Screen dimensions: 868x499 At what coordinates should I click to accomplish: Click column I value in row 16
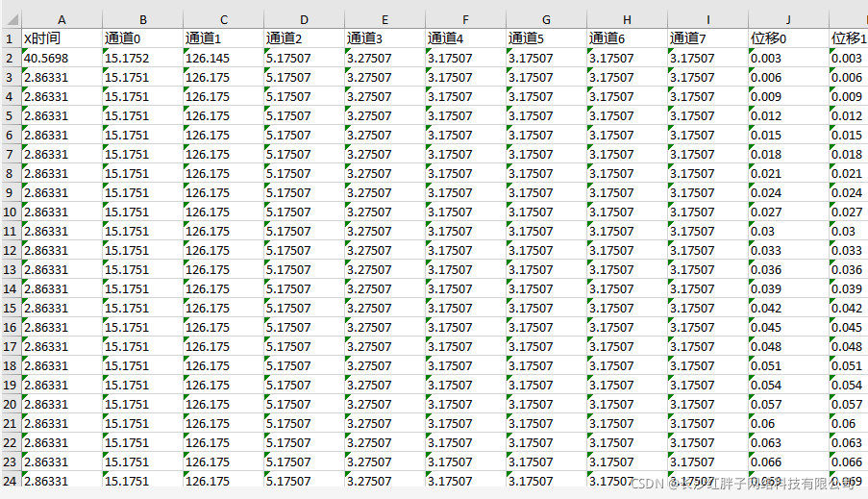[x=708, y=327]
